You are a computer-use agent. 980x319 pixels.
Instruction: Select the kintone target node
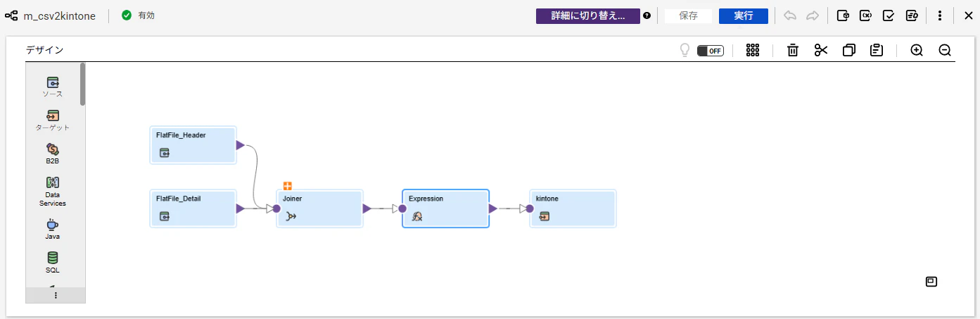(x=573, y=208)
